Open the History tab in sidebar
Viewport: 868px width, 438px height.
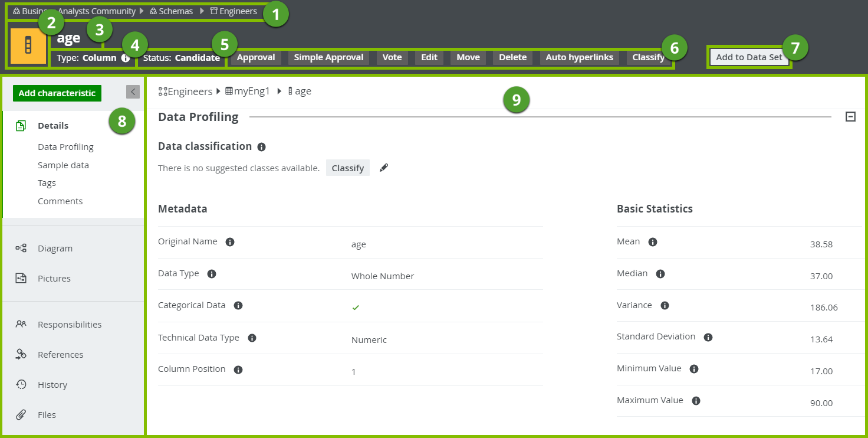pos(52,385)
